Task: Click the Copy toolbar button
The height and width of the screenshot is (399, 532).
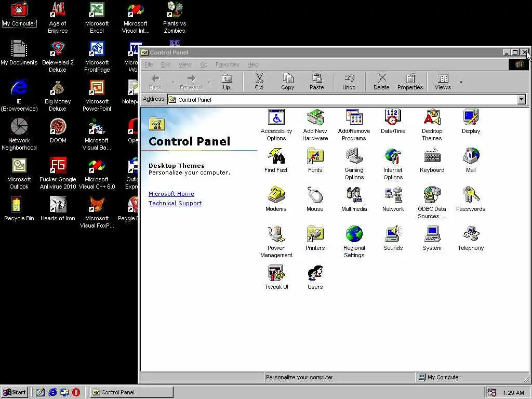Action: (288, 82)
